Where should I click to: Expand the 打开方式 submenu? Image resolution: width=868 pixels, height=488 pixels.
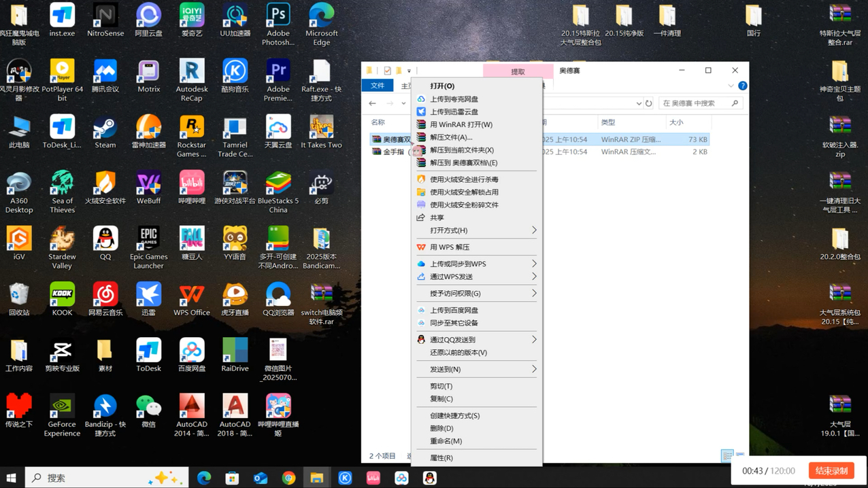pos(476,230)
